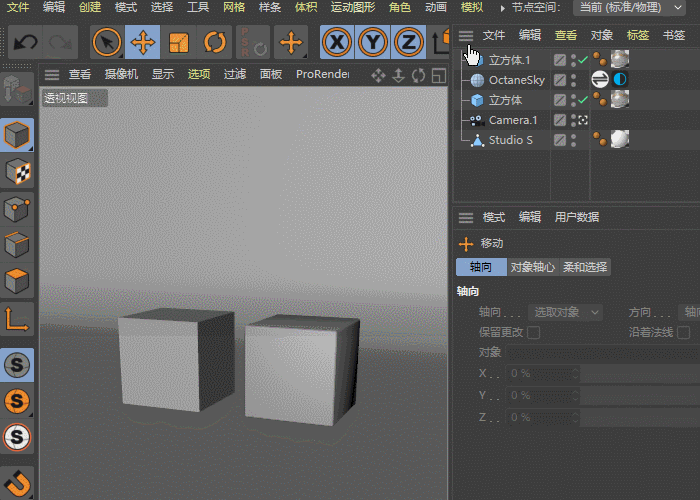
Task: Click the orange S workplane icon
Action: 17,401
